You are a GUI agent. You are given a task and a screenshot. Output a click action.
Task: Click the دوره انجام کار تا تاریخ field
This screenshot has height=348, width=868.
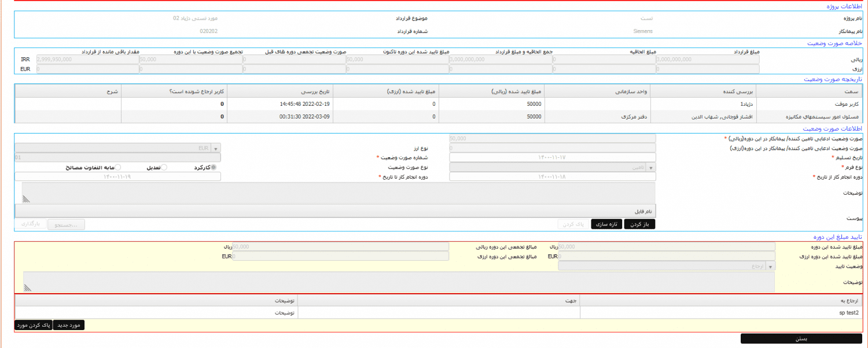tap(118, 176)
